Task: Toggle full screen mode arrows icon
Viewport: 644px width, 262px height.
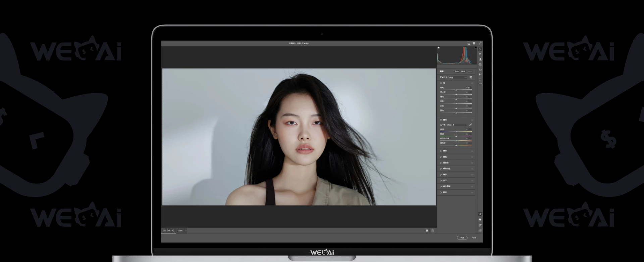Action: tap(480, 43)
